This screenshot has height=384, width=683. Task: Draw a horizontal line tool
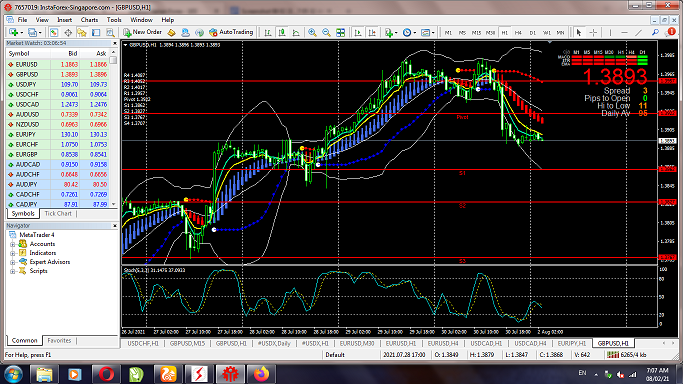624,32
